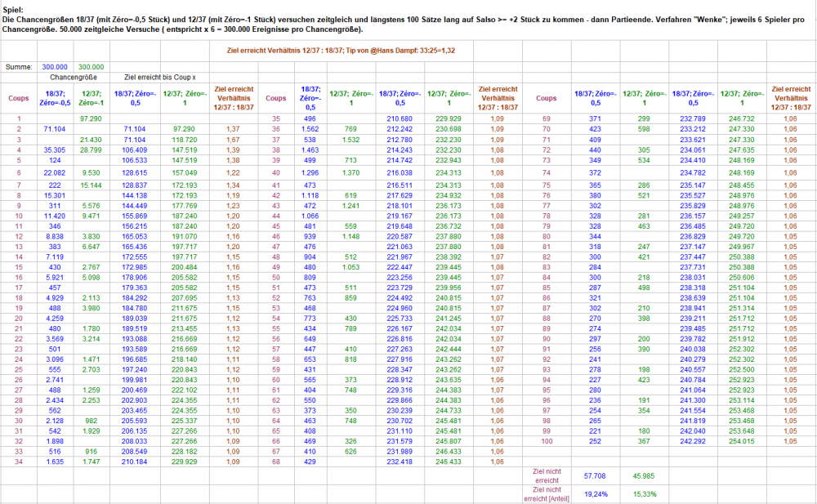Click the 'Chancengröße' header cell
This screenshot has width=817, height=504.
tap(73, 77)
